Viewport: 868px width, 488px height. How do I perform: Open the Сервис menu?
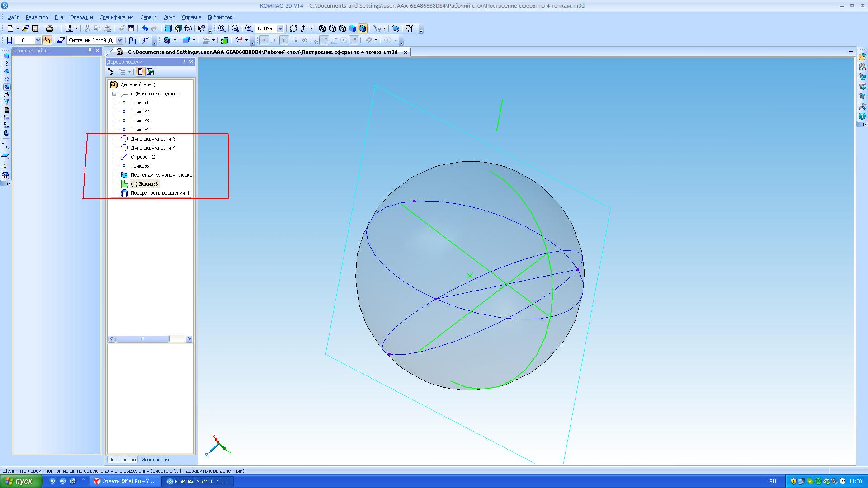[148, 17]
